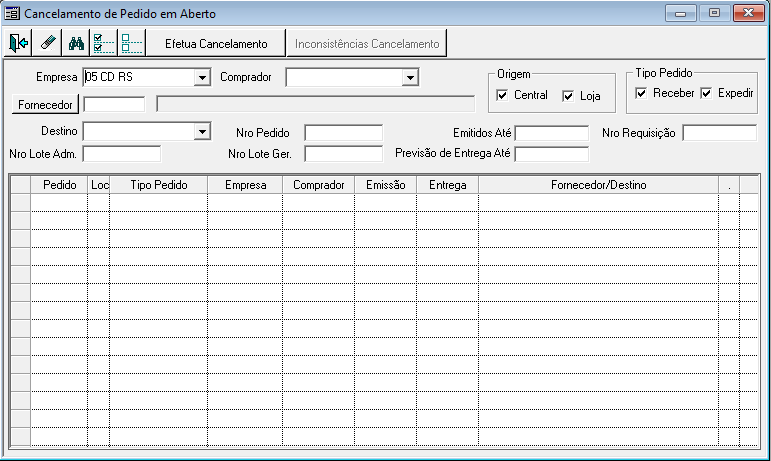This screenshot has height=461, width=771.
Task: Click the Comprador column header in grid
Action: click(319, 185)
